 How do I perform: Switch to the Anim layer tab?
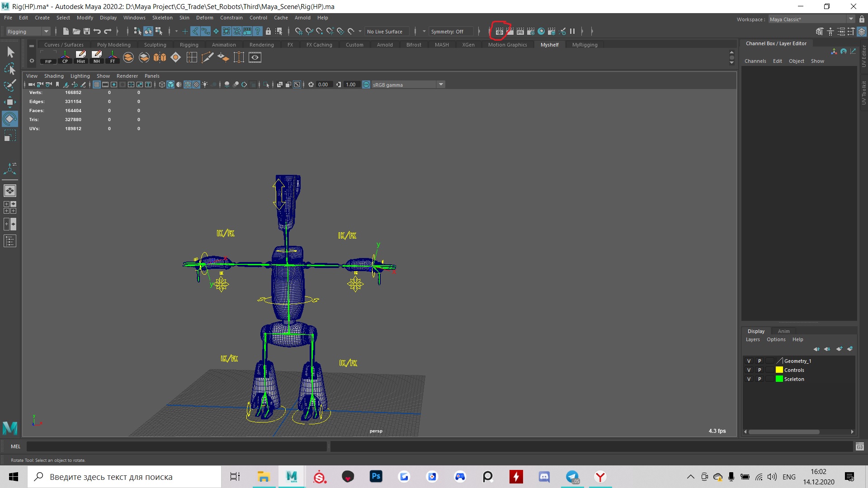783,331
